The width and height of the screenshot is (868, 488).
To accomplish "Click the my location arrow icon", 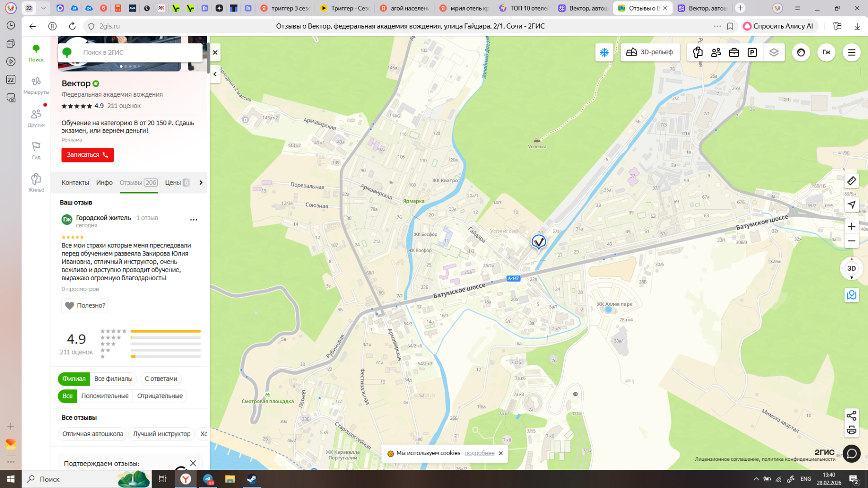I will 851,204.
